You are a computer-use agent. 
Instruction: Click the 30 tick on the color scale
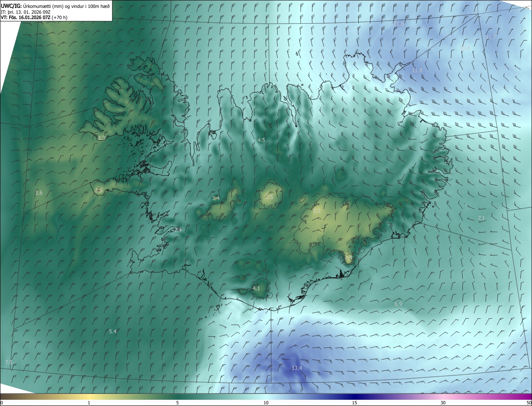[x=443, y=403]
